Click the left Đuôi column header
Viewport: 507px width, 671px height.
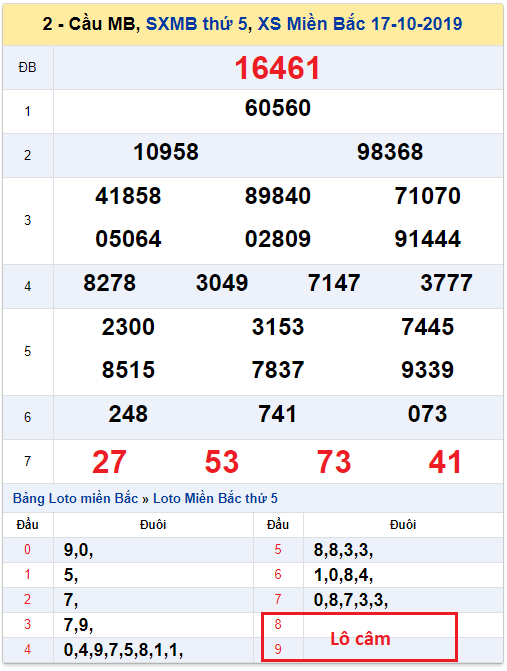(x=153, y=525)
